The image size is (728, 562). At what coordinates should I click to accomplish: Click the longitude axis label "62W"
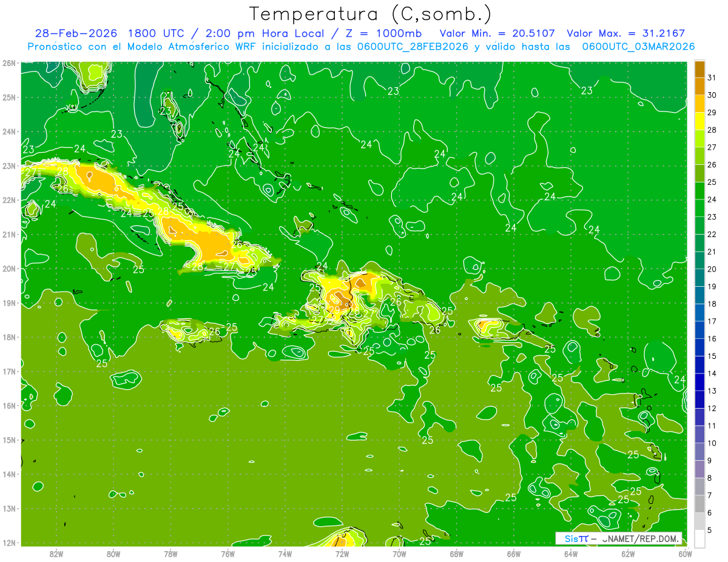(629, 553)
